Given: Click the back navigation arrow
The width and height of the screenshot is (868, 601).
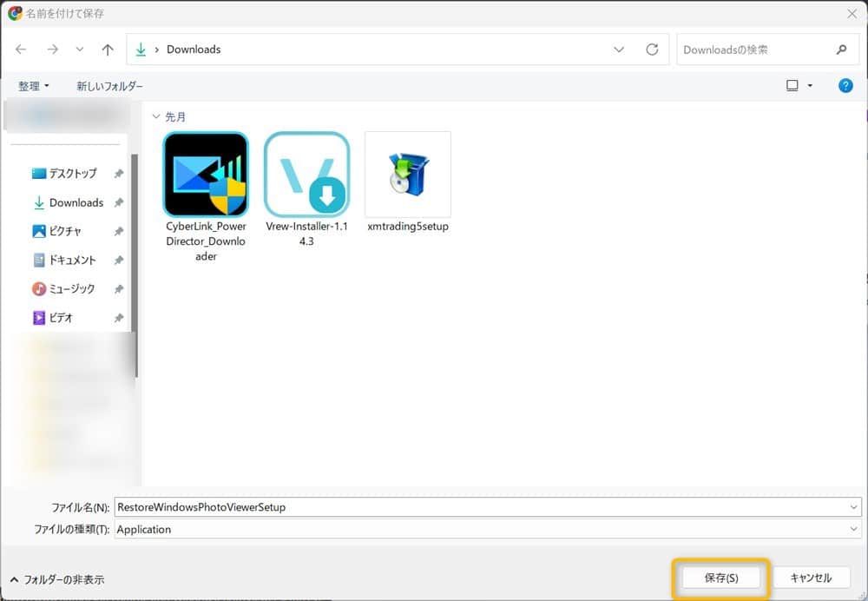Looking at the screenshot, I should point(21,50).
